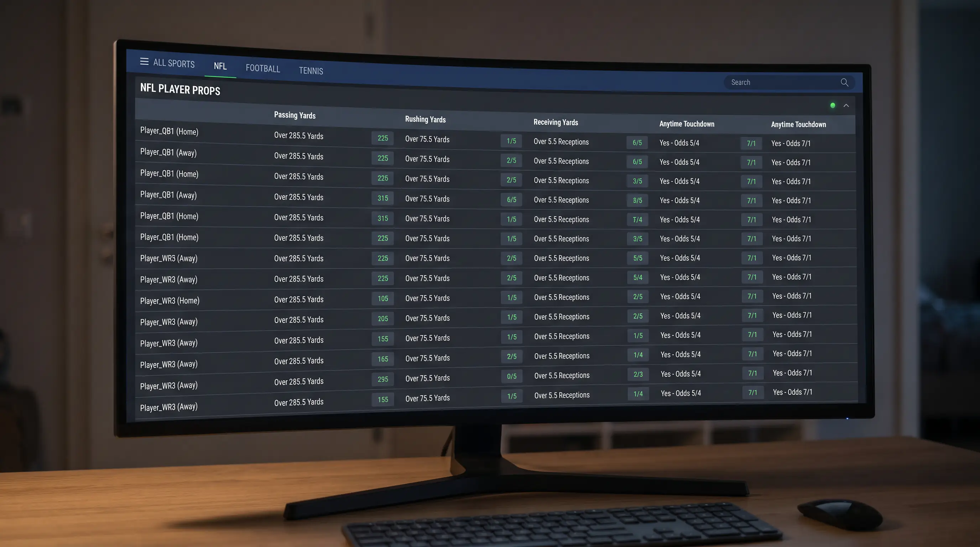Choose 315 odds in the rushing 6/5 row
This screenshot has width=980, height=547.
[x=383, y=198]
